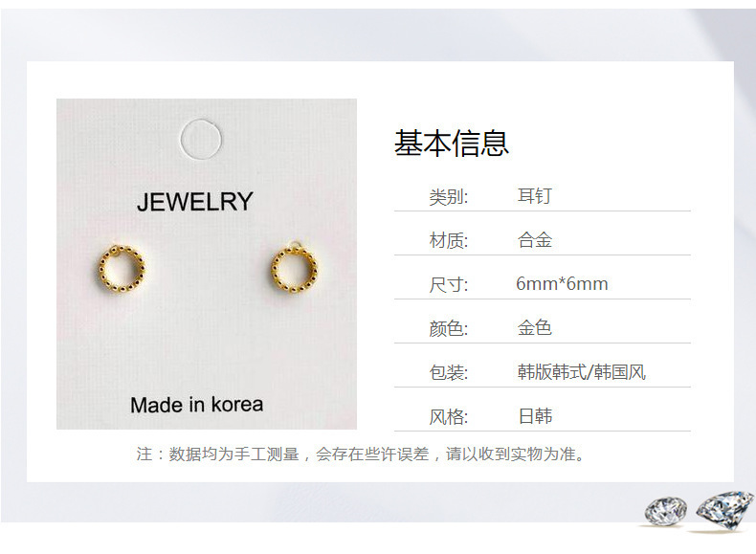
Task: Click the round hang hole on jewelry card
Action: pos(201,139)
